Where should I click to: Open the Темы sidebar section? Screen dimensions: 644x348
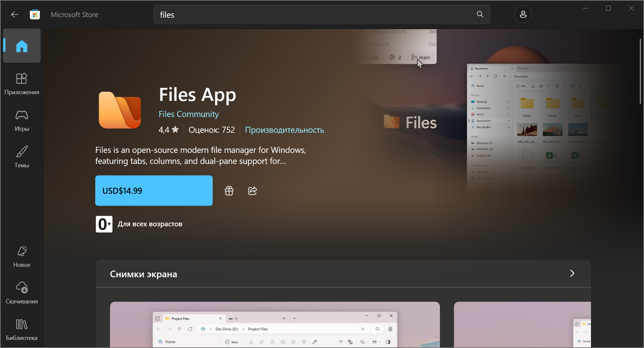point(22,157)
